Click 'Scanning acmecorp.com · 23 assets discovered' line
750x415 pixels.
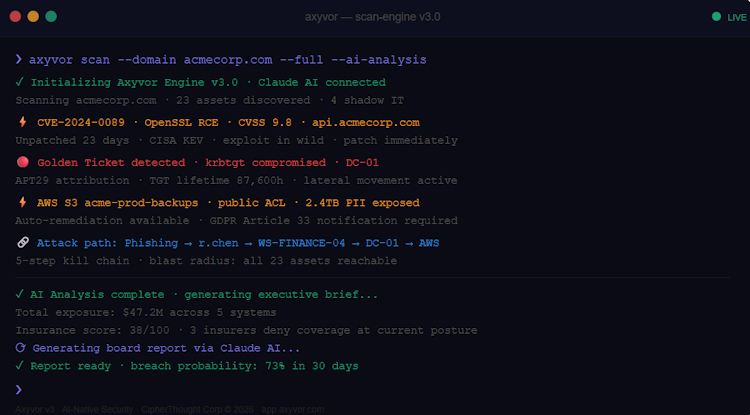(x=210, y=100)
